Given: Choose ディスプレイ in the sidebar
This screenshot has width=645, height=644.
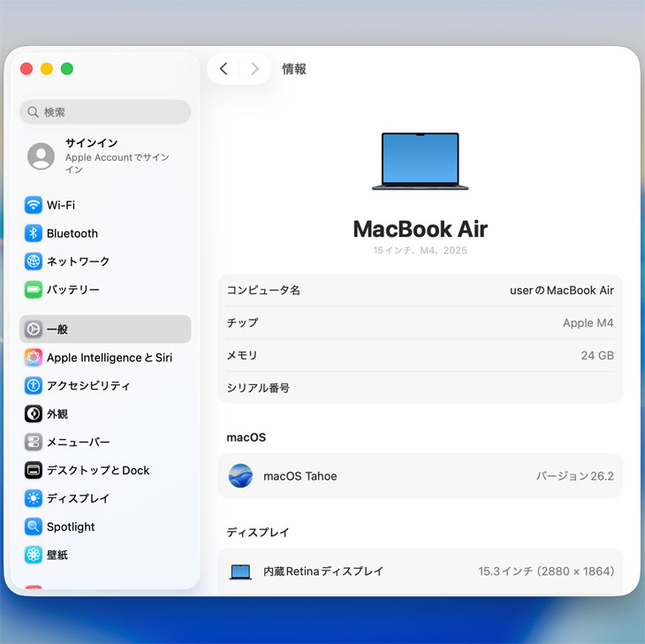Looking at the screenshot, I should click(78, 498).
